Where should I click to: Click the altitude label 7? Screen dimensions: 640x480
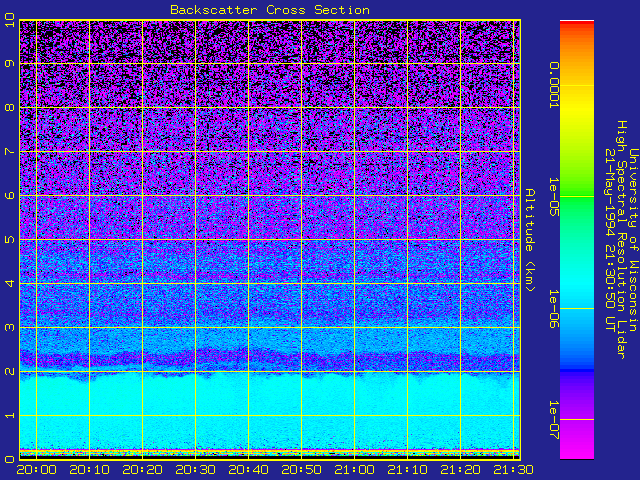[x=9, y=151]
